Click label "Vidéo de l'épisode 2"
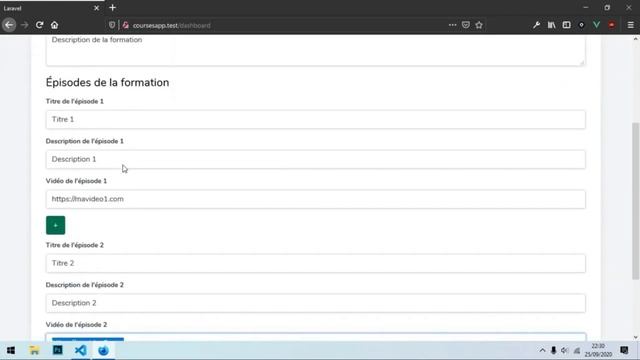The width and height of the screenshot is (640, 360). (x=76, y=324)
